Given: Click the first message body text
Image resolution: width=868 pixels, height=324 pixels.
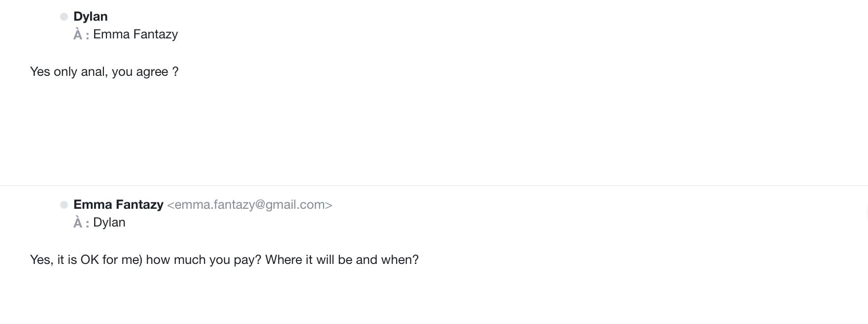Looking at the screenshot, I should tap(104, 72).
